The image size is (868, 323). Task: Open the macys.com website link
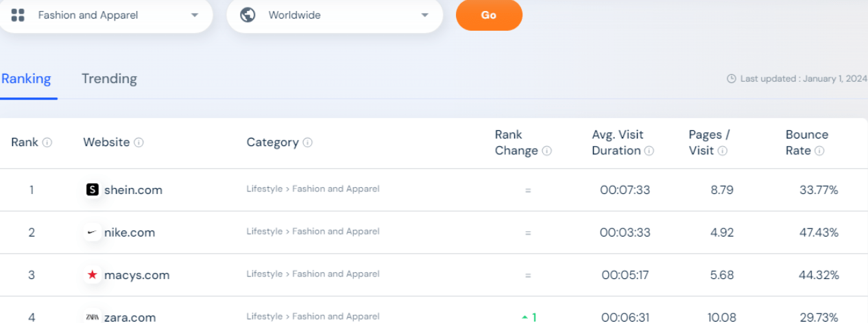click(136, 275)
